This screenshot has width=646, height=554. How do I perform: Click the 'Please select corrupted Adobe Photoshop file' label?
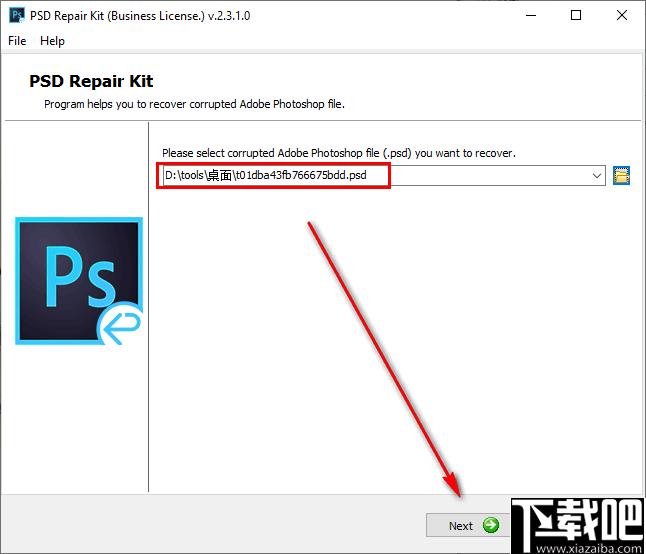[339, 153]
